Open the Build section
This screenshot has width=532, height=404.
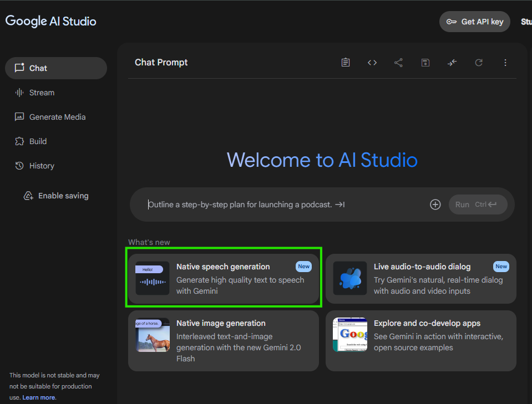point(56,141)
